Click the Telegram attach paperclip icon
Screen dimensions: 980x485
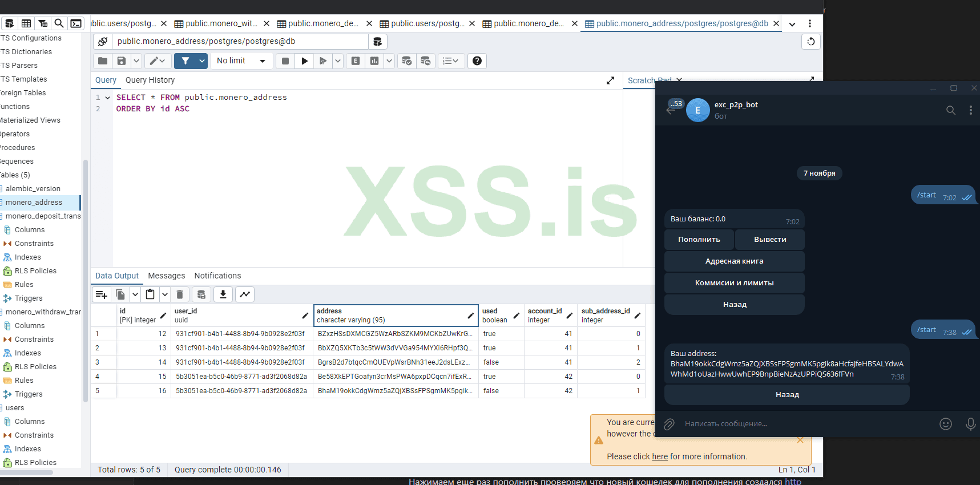(x=670, y=424)
